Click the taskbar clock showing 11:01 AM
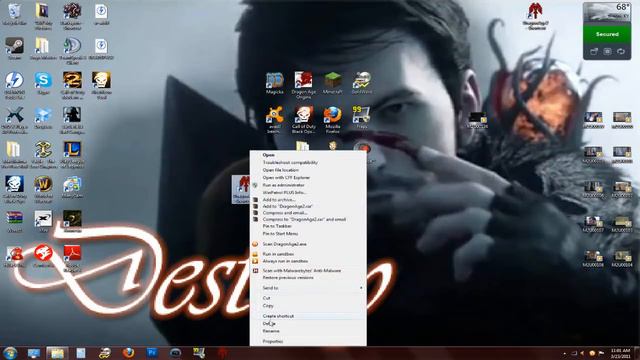 point(620,353)
